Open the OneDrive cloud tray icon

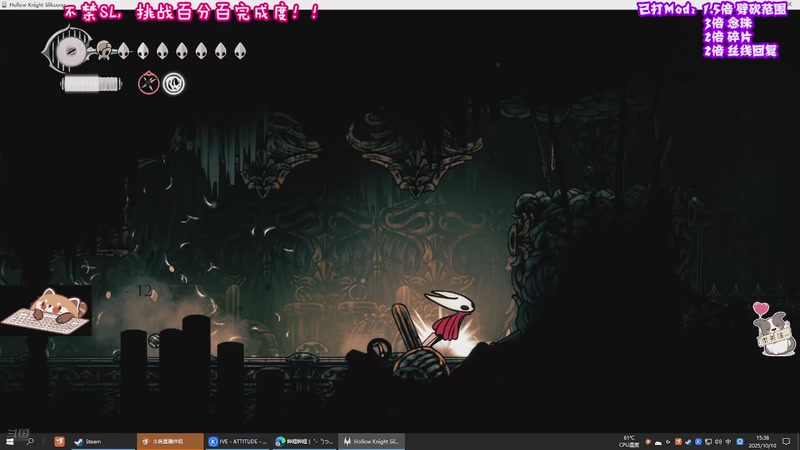[658, 442]
